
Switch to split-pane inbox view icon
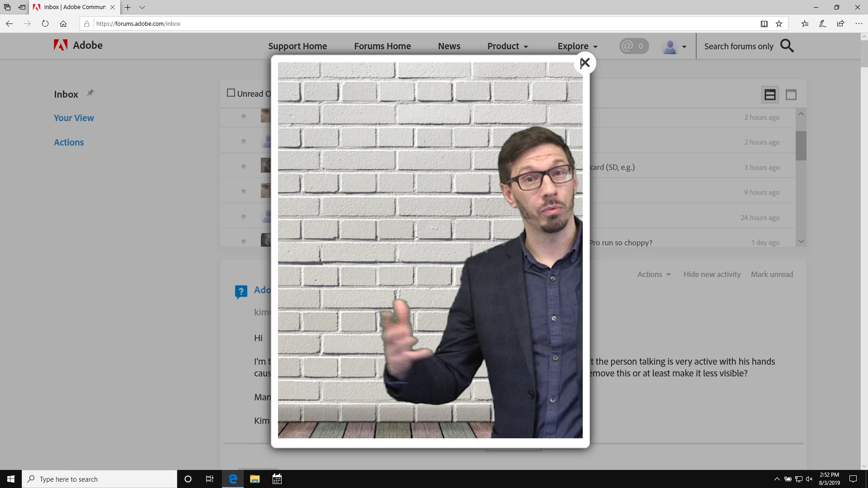tap(770, 95)
